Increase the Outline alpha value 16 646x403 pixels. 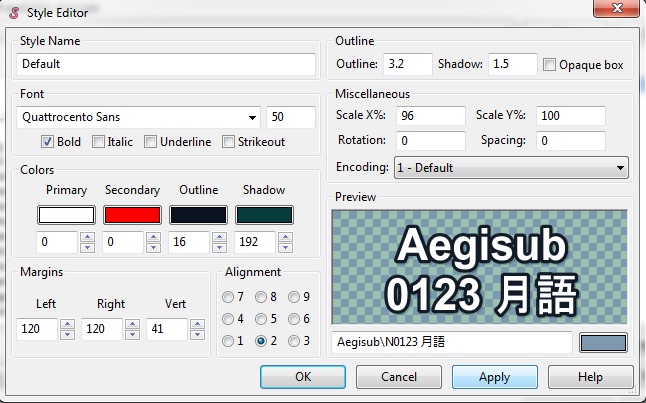(219, 237)
